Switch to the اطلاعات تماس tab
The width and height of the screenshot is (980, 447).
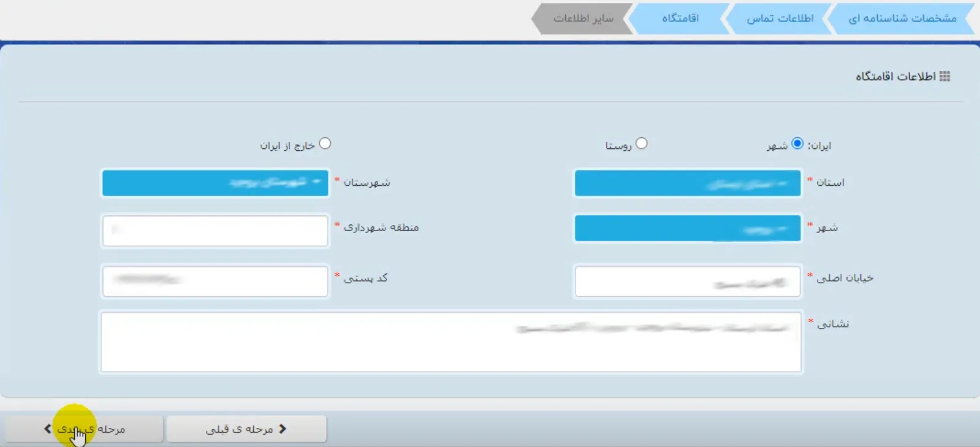(x=780, y=18)
